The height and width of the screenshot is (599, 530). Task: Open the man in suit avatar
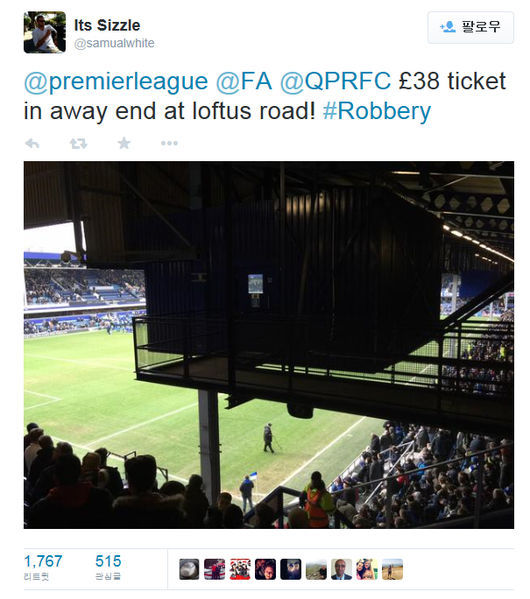click(341, 569)
